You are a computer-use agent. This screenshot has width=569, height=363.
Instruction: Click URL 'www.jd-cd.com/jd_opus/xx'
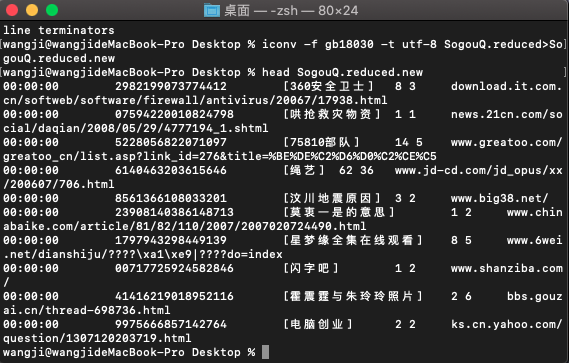[x=479, y=170]
